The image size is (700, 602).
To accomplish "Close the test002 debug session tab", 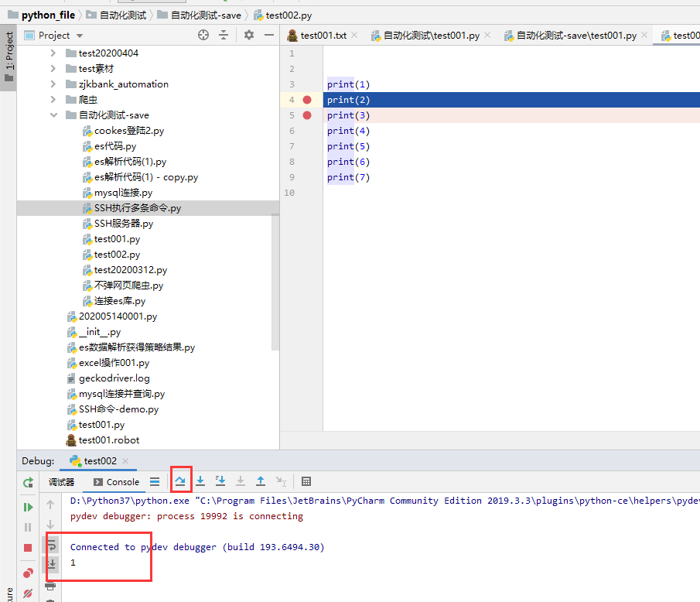I will (x=125, y=461).
